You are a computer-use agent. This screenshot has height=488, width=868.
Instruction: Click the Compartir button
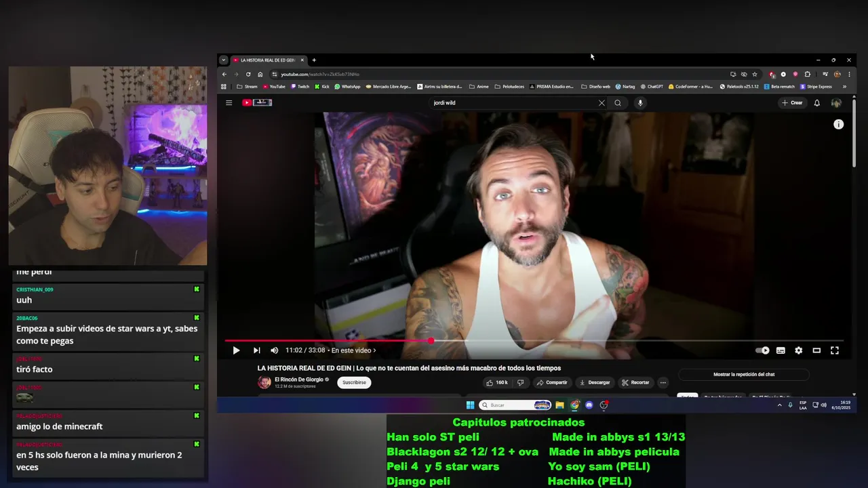(552, 382)
